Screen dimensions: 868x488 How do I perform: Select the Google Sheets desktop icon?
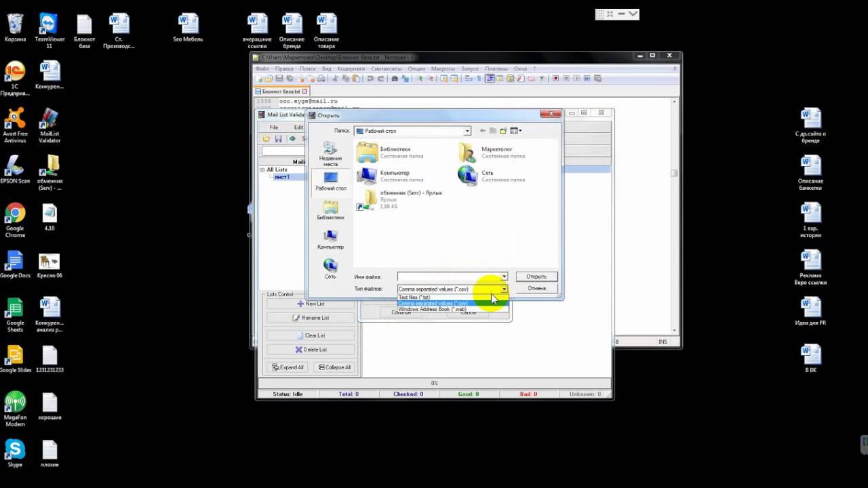tap(15, 314)
